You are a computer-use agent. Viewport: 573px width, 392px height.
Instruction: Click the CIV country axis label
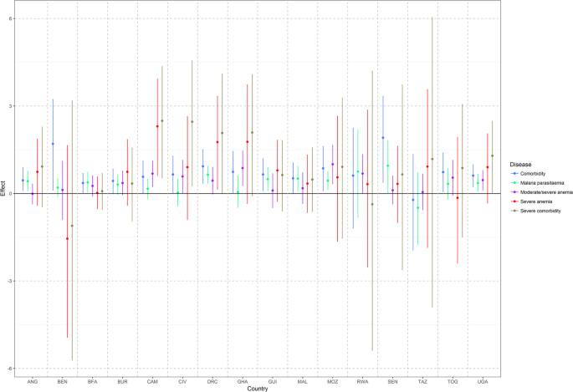[182, 382]
